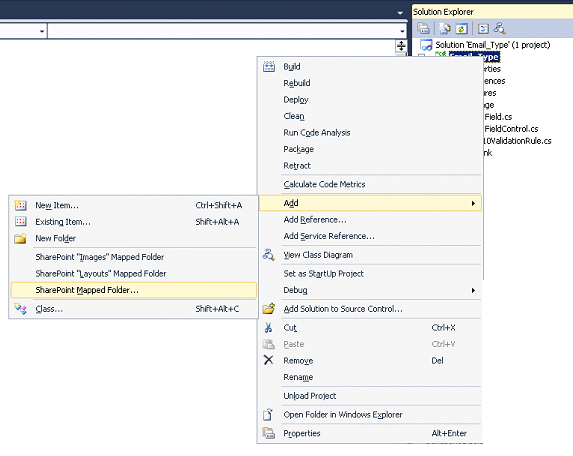Viewport: 573px width, 456px height.
Task: Click the Add Solution to Source Control icon
Action: coord(269,308)
